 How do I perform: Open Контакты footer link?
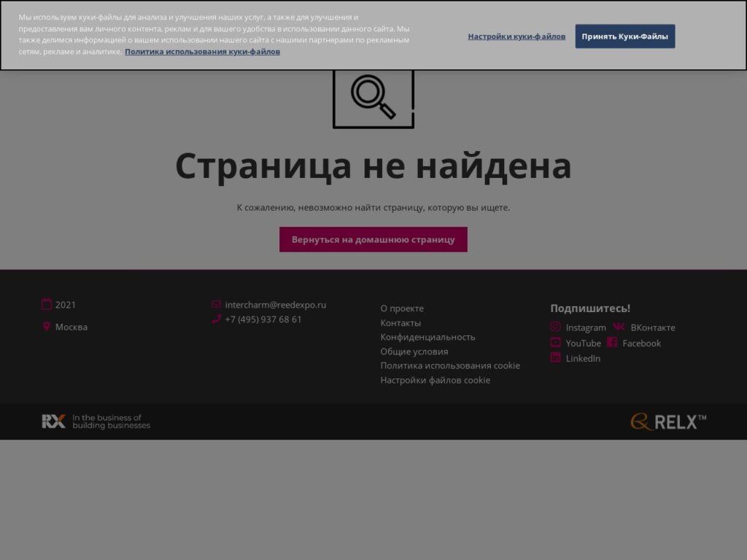click(400, 323)
